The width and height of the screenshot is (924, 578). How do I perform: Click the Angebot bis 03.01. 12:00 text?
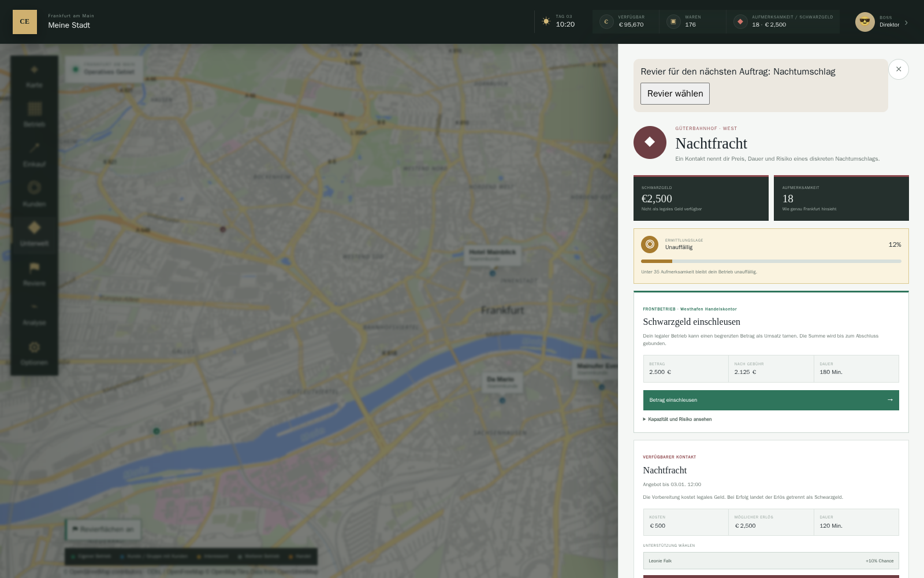pyautogui.click(x=672, y=484)
